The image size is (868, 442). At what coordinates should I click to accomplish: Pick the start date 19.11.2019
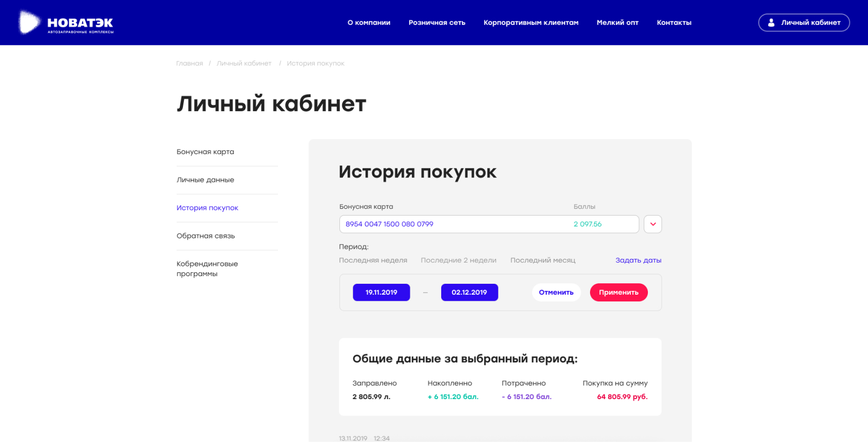pos(381,293)
